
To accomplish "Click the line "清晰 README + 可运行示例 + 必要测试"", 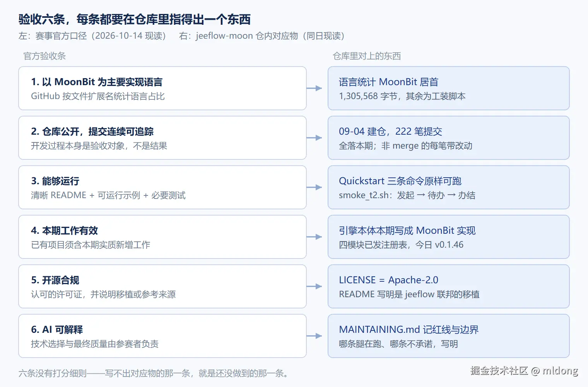I will pos(108,195).
